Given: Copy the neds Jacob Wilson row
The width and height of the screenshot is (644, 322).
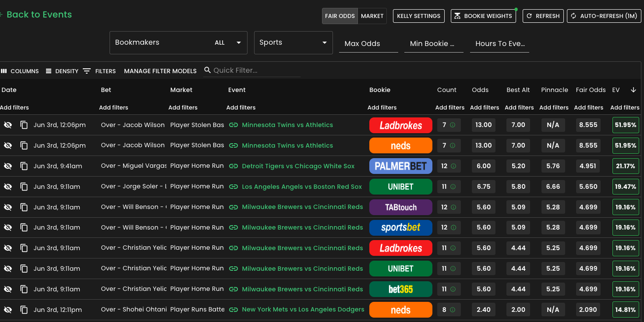Looking at the screenshot, I should point(24,145).
